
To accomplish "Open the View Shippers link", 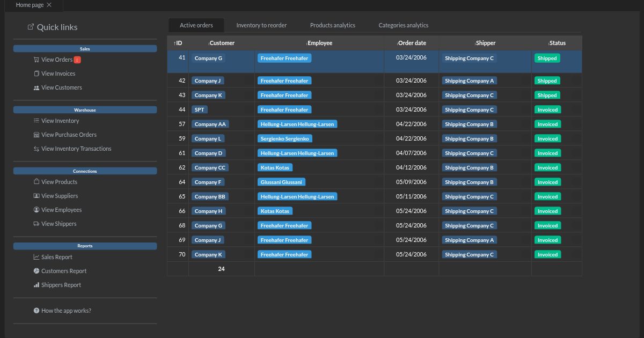I will pyautogui.click(x=59, y=224).
